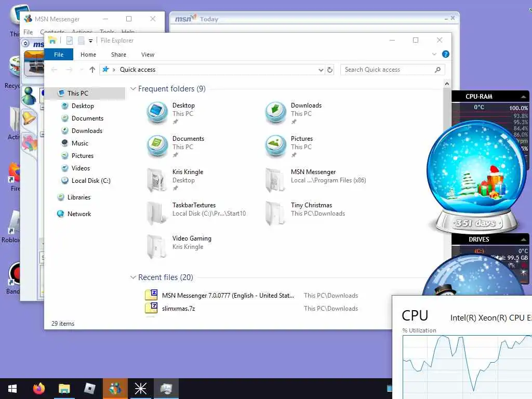Click the New folder quick toolbar icon
Screen dimensions: 532x399
pos(81,41)
